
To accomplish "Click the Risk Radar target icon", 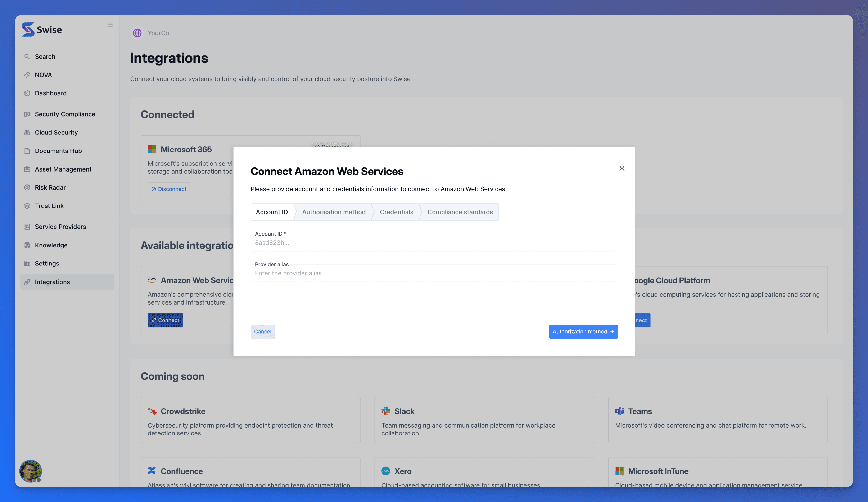I will 27,187.
